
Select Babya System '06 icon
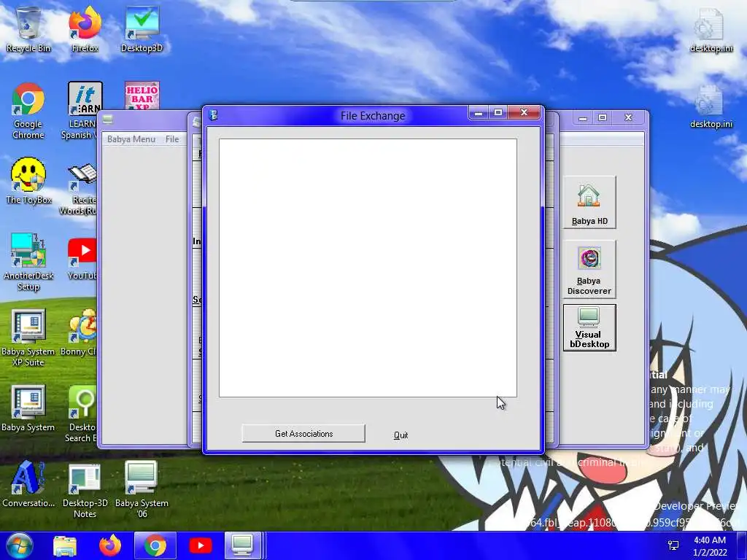pyautogui.click(x=142, y=489)
